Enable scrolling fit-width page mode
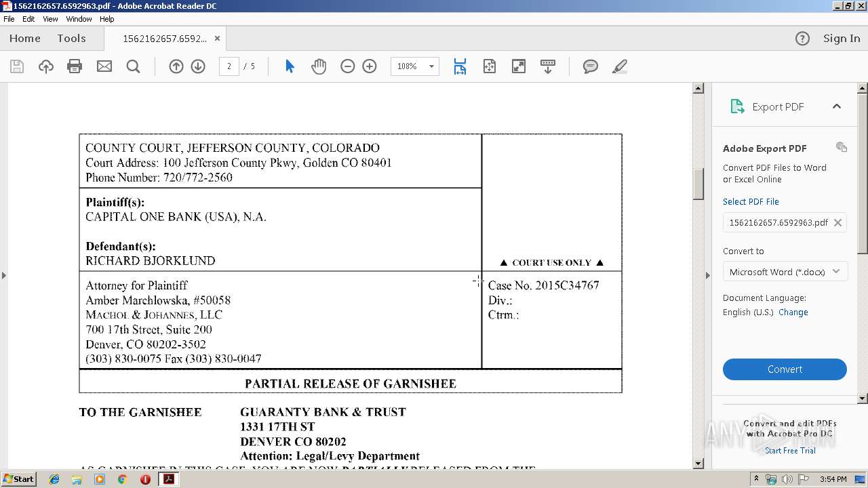868x488 pixels. 460,66
